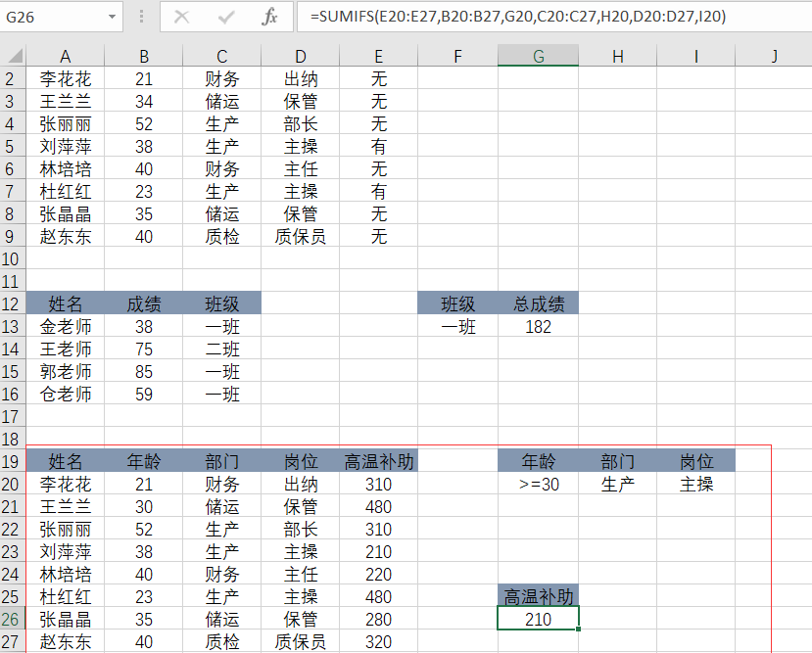Click 有 in row 5
812x653 pixels.
click(x=378, y=147)
